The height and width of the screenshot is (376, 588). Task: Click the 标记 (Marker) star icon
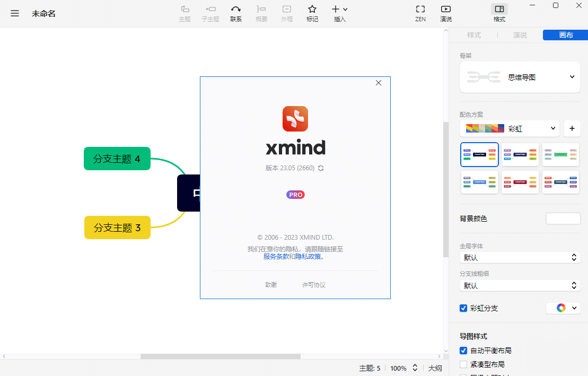click(312, 13)
